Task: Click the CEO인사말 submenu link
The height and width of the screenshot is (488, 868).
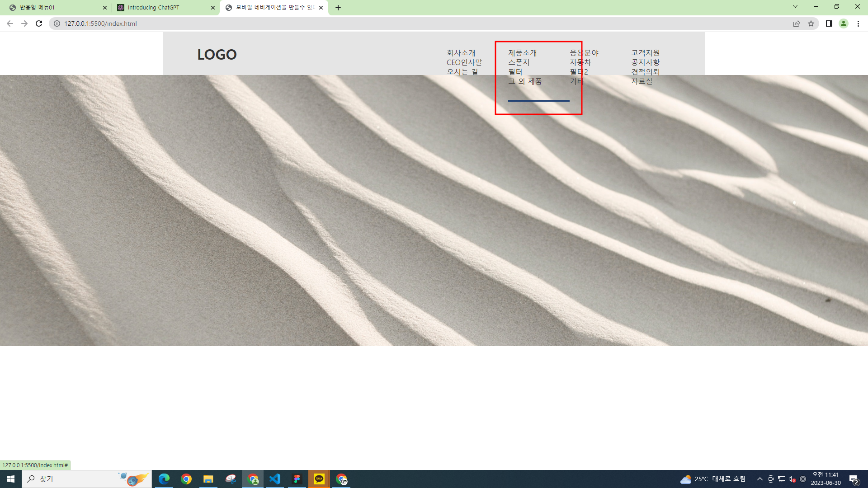Action: (464, 62)
